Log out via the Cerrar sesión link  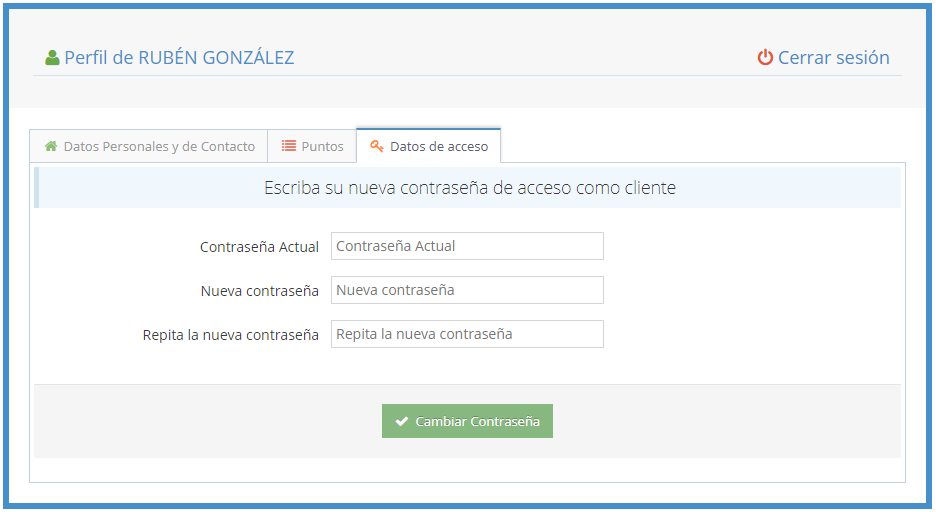point(833,58)
